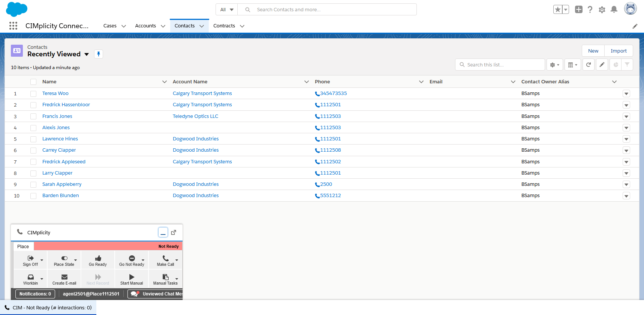Switch to the Cases tab
Screen dimensions: 644x315
(110, 26)
